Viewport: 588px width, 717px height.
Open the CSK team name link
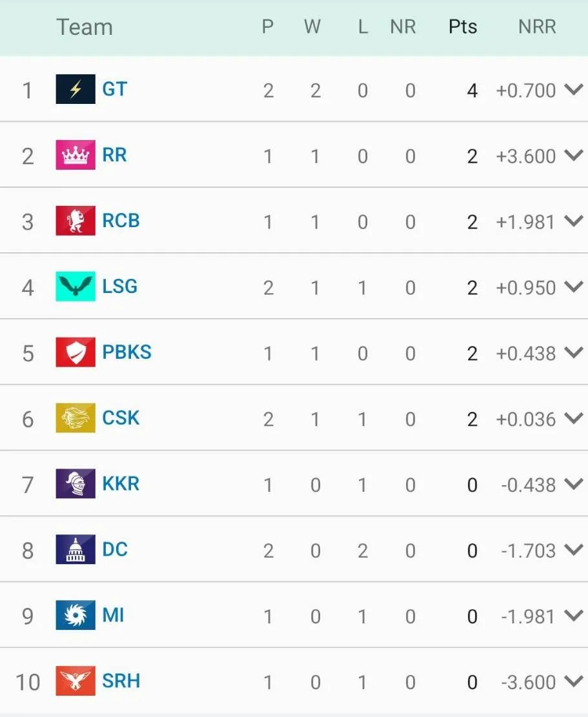tap(121, 418)
